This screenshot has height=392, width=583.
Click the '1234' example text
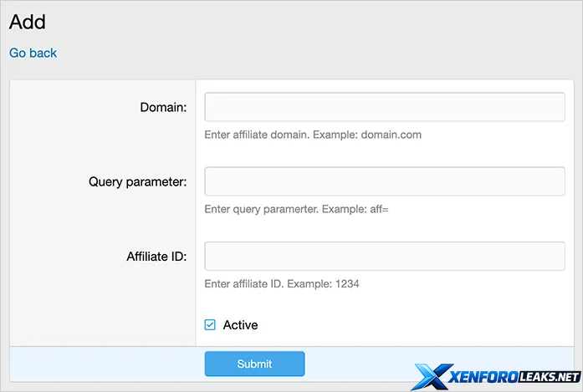[347, 283]
